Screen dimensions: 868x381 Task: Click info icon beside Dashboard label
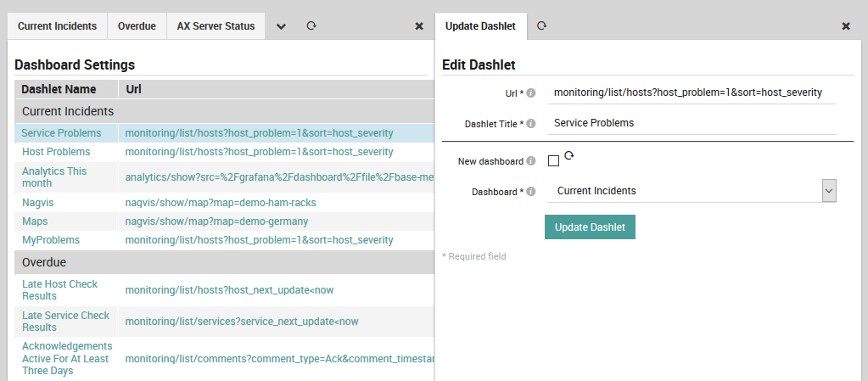[531, 191]
